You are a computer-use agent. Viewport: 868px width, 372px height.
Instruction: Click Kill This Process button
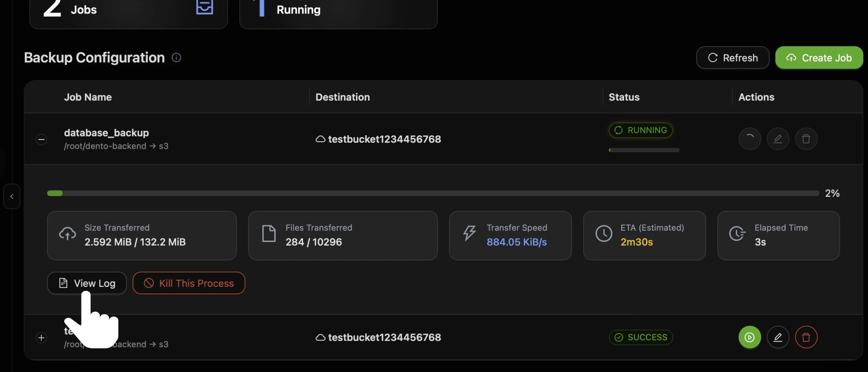point(189,283)
